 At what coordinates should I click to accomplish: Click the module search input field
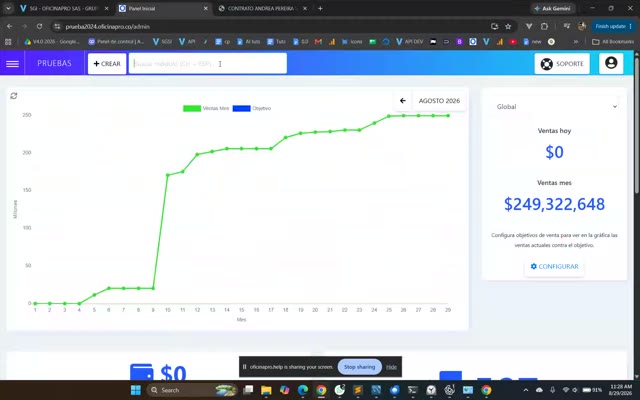tap(208, 64)
